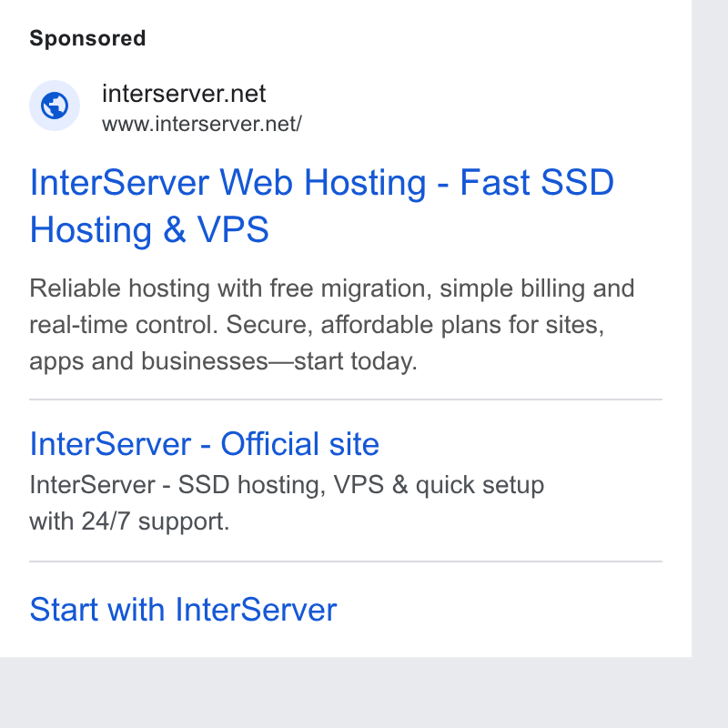Click the www.interserver.net/ display URL
The height and width of the screenshot is (728, 728).
(202, 124)
